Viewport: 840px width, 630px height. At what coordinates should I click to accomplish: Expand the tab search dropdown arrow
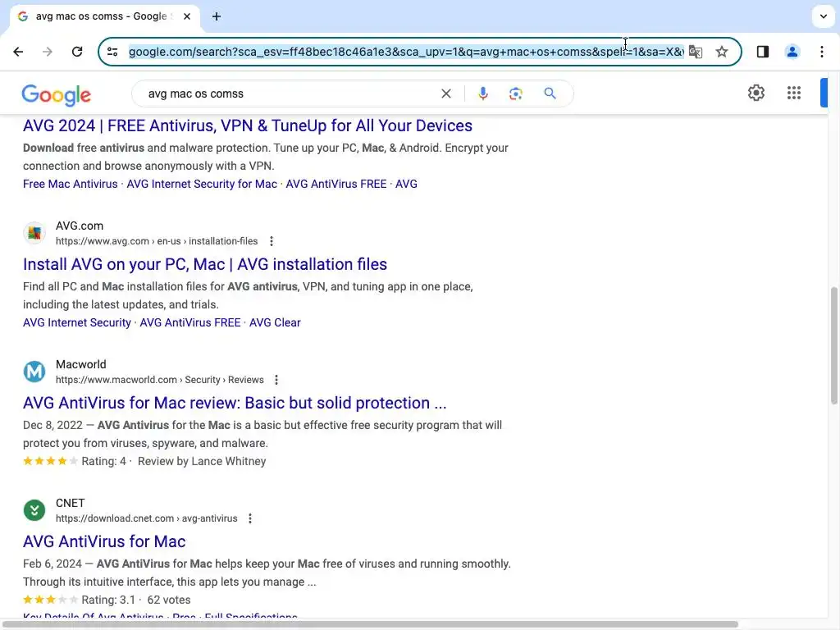coord(824,16)
